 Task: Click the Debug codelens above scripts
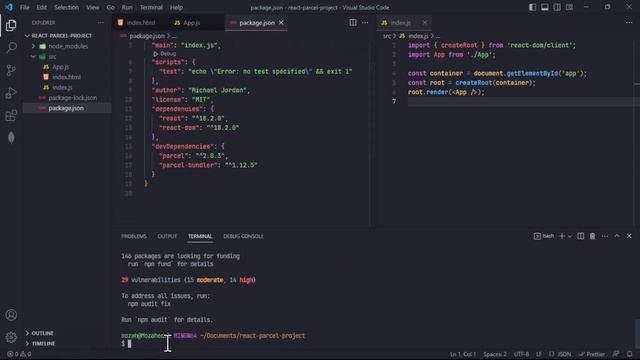[164, 54]
